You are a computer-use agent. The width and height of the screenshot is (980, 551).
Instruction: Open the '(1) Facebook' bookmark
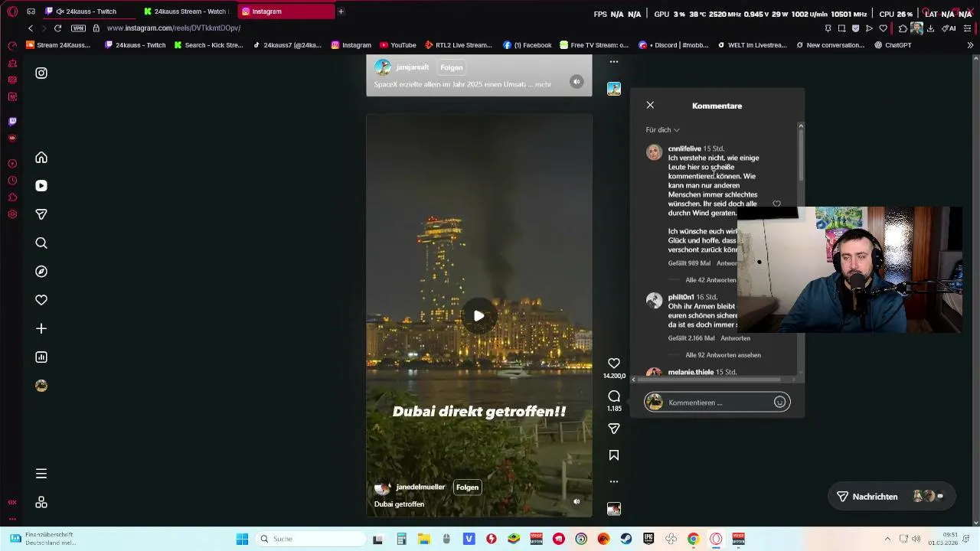click(528, 45)
